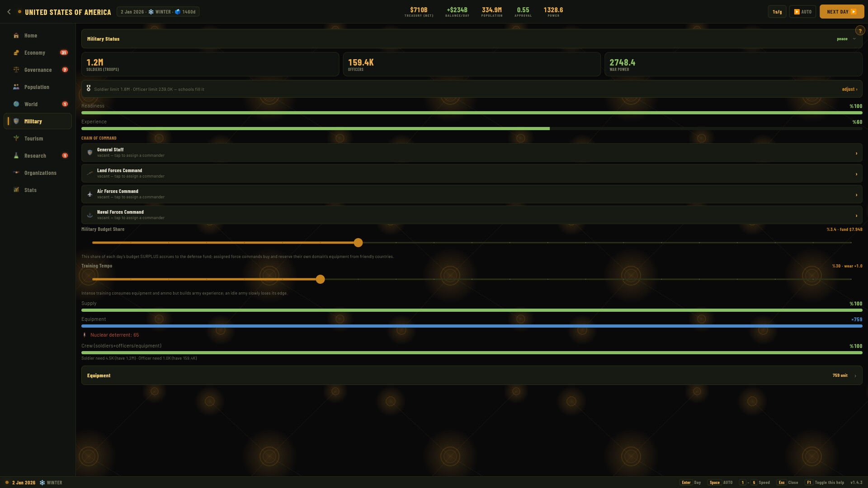This screenshot has height=488, width=868.
Task: Click the snowflake WINTER icon in status bar
Action: point(42,483)
